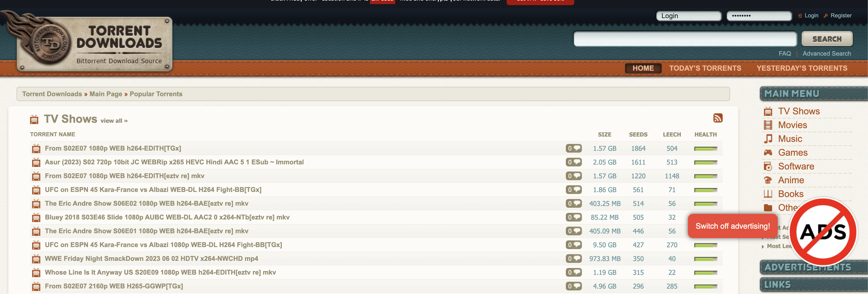Click Games controller icon in Main Menu
This screenshot has width=868, height=294.
pyautogui.click(x=768, y=152)
